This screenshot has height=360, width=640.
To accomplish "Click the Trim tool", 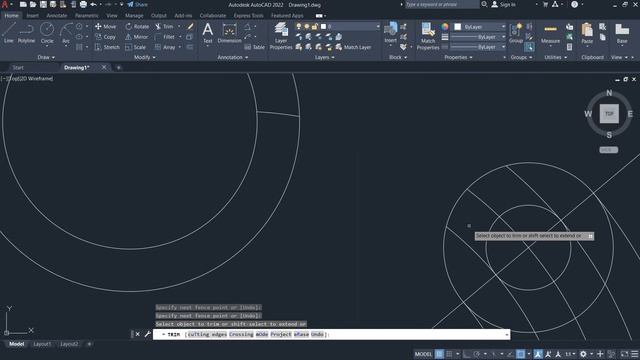I will point(164,27).
